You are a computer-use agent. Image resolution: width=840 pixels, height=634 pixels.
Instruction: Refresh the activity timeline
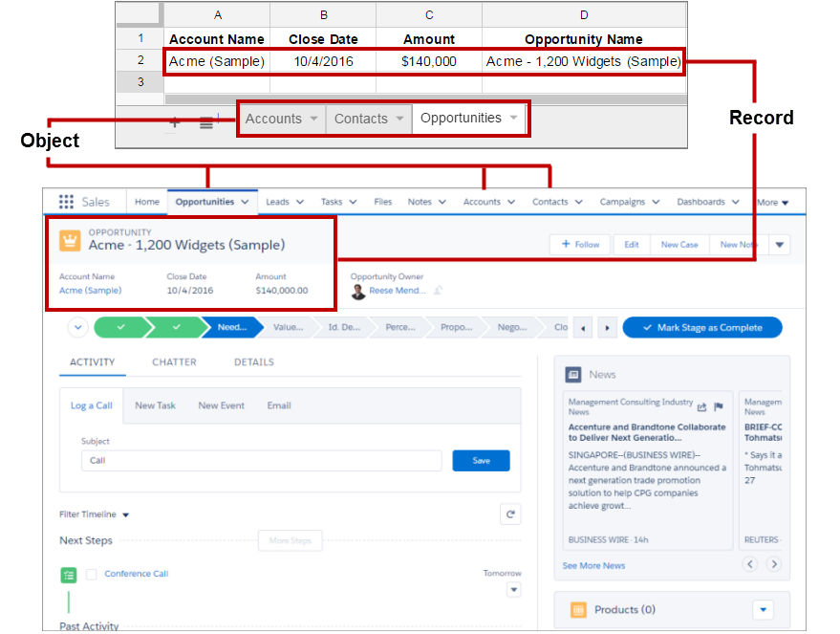point(510,514)
